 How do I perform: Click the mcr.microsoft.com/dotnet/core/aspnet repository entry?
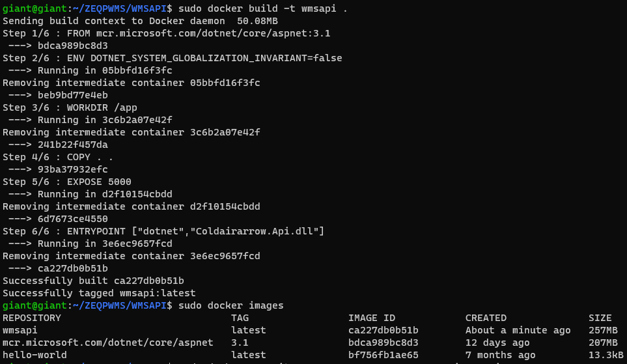tap(108, 343)
